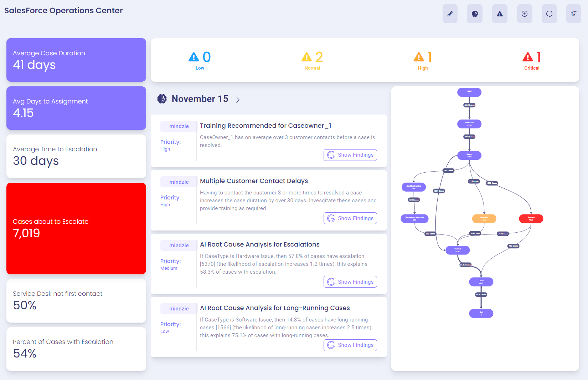Click the 1578 Cases edge label

click(492, 183)
